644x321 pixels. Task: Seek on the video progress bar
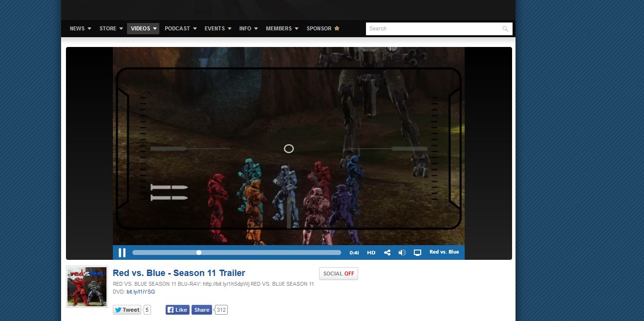pyautogui.click(x=236, y=252)
